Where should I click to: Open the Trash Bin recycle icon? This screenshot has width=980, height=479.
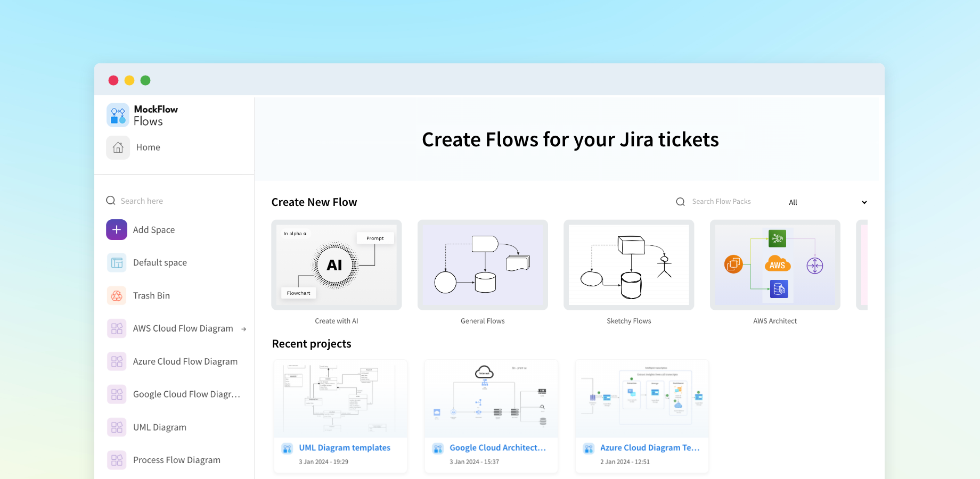pos(117,295)
